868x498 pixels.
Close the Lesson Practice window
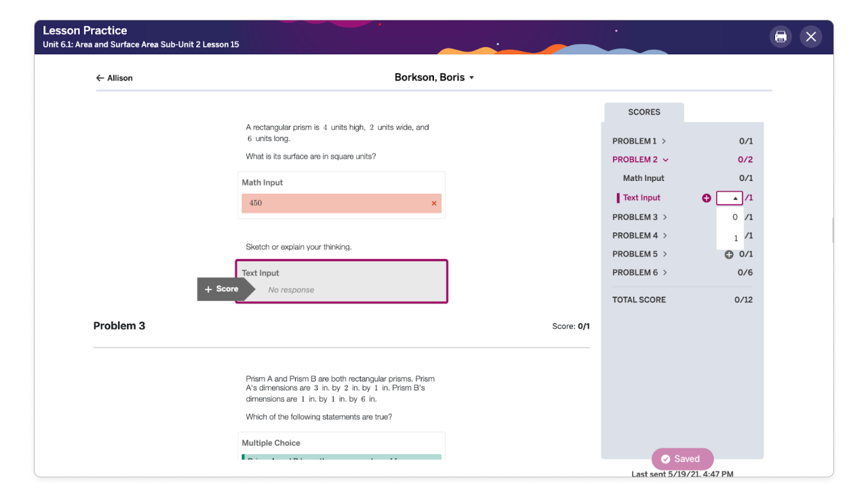pos(811,37)
